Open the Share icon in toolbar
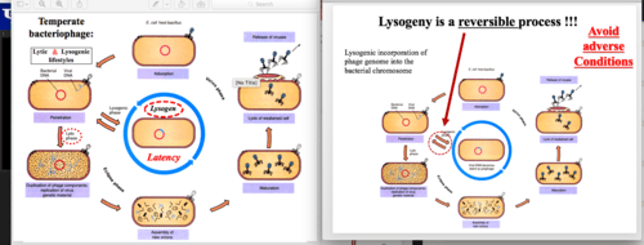This screenshot has height=245, width=644. pyautogui.click(x=80, y=4)
